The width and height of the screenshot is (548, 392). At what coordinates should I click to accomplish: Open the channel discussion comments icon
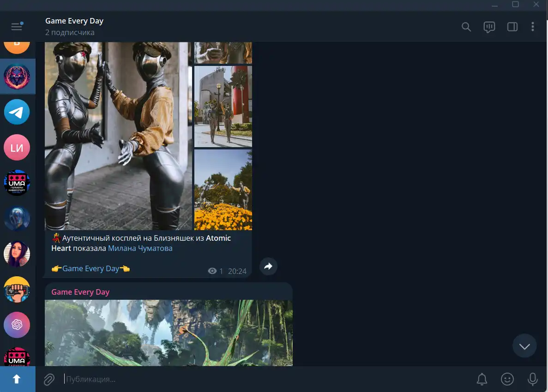pyautogui.click(x=489, y=27)
